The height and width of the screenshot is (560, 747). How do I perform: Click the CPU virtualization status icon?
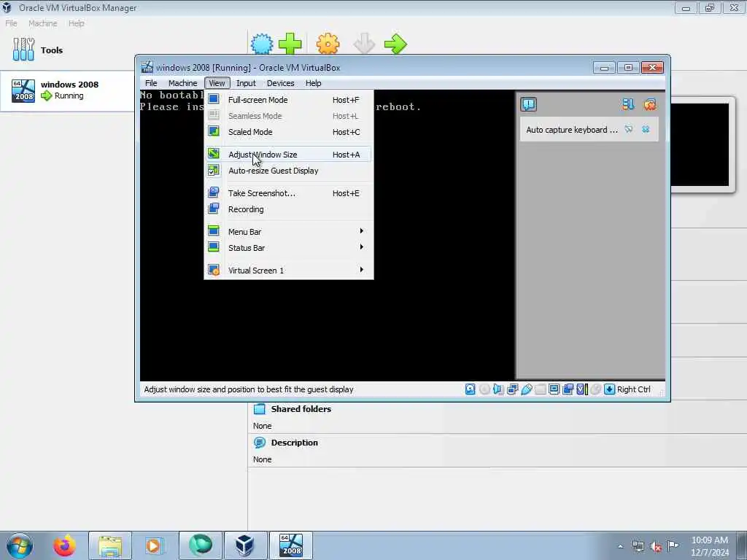[581, 389]
